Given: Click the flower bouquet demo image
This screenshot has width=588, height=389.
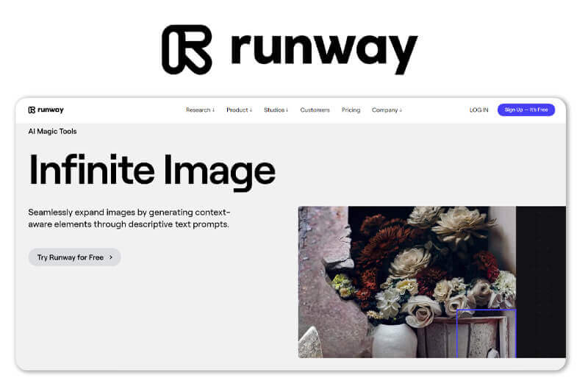Looking at the screenshot, I should [432, 282].
